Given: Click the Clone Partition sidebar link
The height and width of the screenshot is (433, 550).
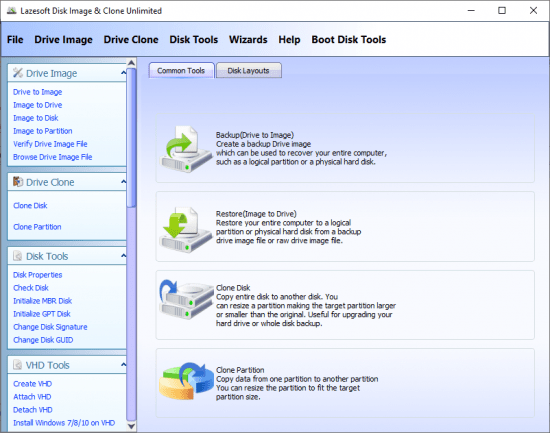Looking at the screenshot, I should [x=37, y=227].
